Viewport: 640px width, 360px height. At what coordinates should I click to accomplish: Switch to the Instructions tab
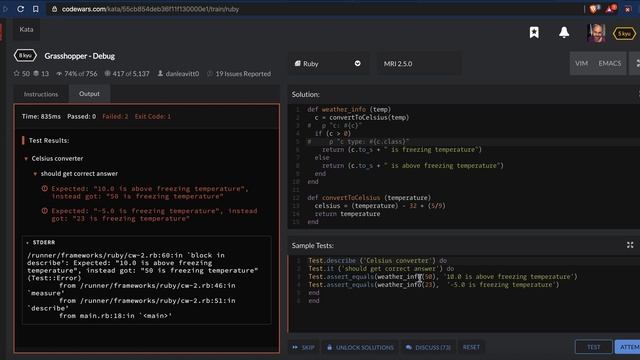[x=41, y=94]
